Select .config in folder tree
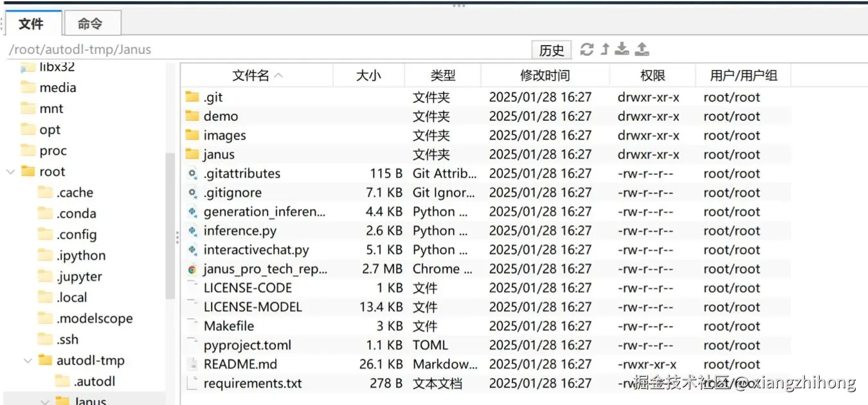Screen dimensions: 868x405 click(77, 235)
